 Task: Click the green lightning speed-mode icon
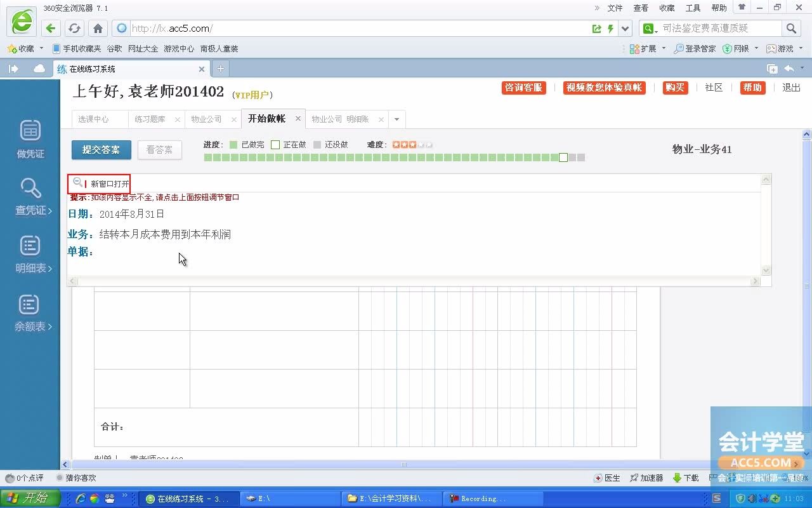pos(610,29)
